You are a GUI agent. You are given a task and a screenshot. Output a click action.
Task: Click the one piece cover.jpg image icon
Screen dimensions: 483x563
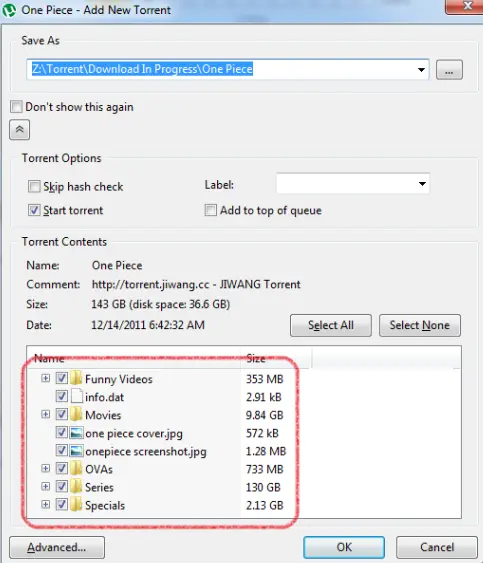click(x=76, y=433)
